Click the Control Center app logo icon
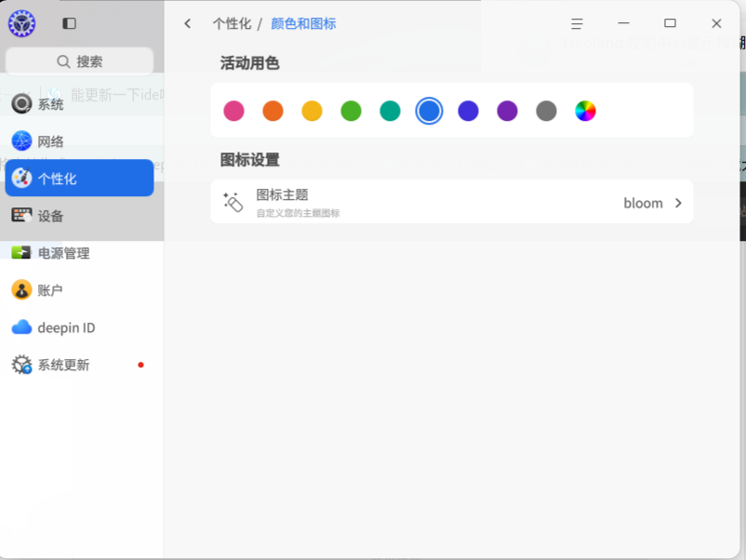The image size is (746, 560). tap(22, 23)
